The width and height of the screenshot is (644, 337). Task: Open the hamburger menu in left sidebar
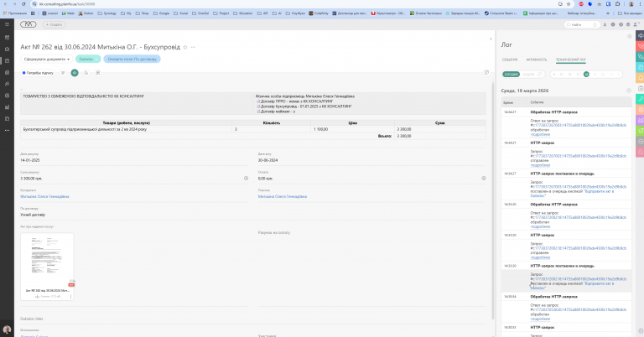pos(7,24)
